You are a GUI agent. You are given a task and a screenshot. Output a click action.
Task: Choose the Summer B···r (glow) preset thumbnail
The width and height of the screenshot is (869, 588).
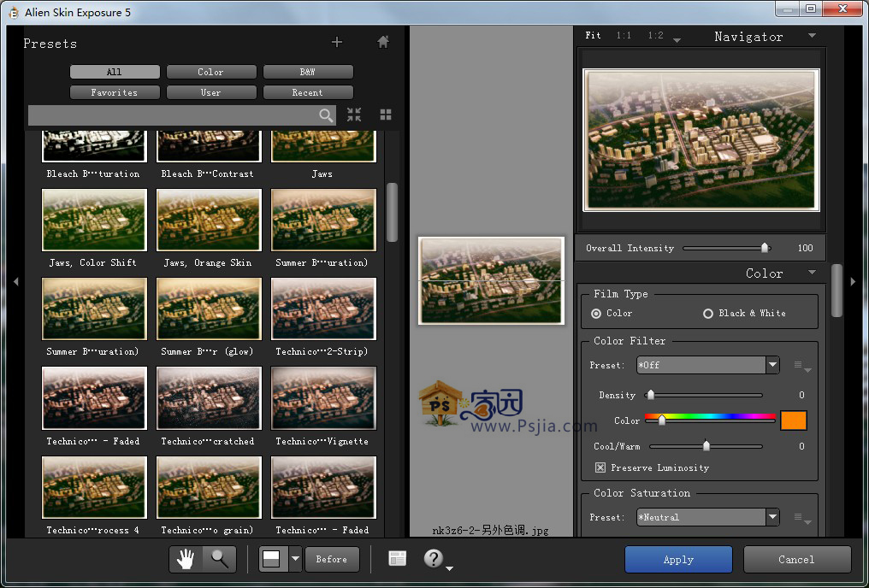(x=209, y=309)
